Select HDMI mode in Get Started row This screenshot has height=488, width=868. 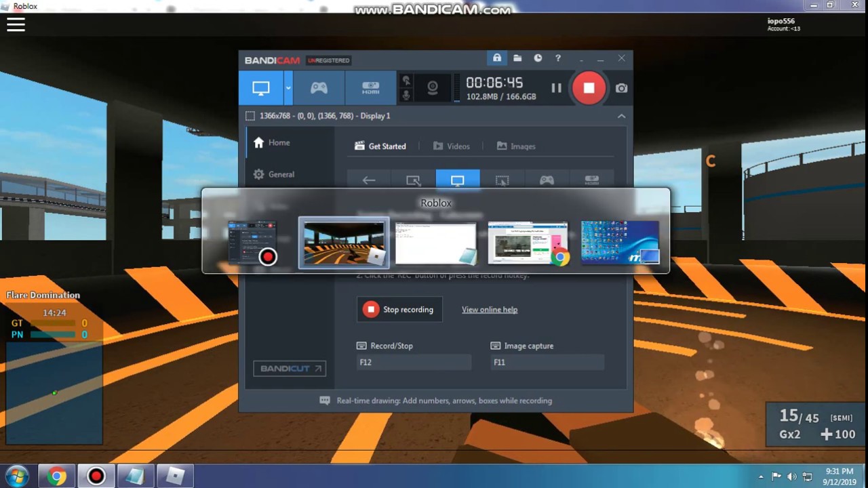(592, 180)
